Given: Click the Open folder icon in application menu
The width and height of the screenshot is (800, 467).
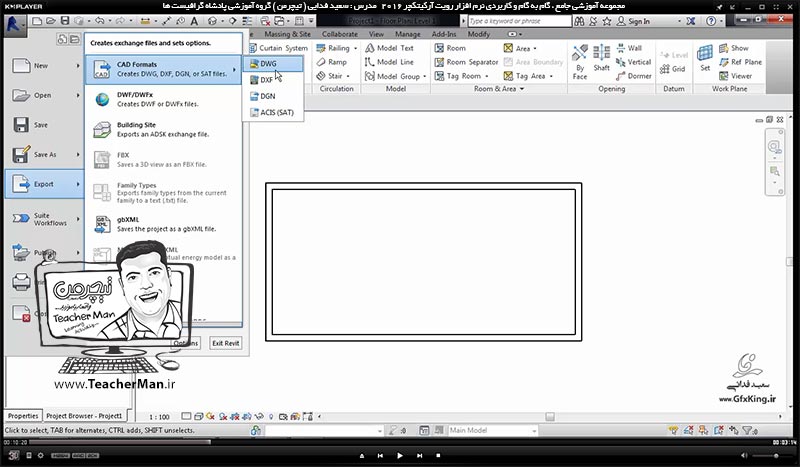Looking at the screenshot, I should pos(21,95).
